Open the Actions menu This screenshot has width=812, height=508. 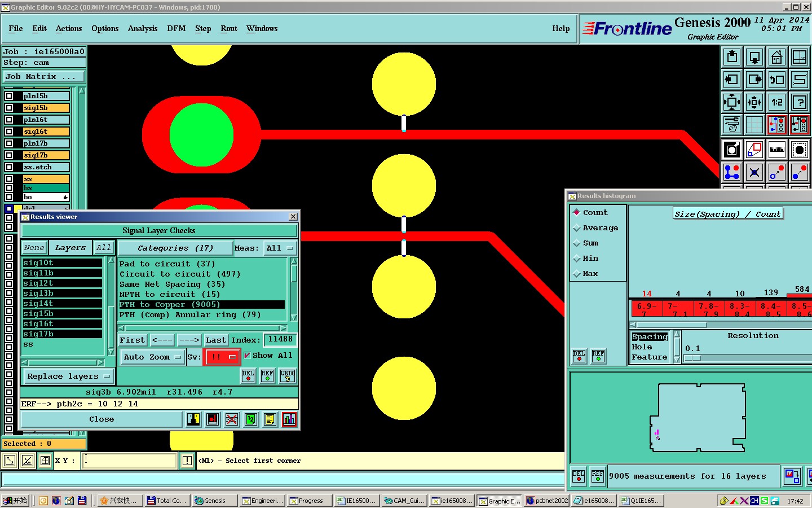pos(69,28)
